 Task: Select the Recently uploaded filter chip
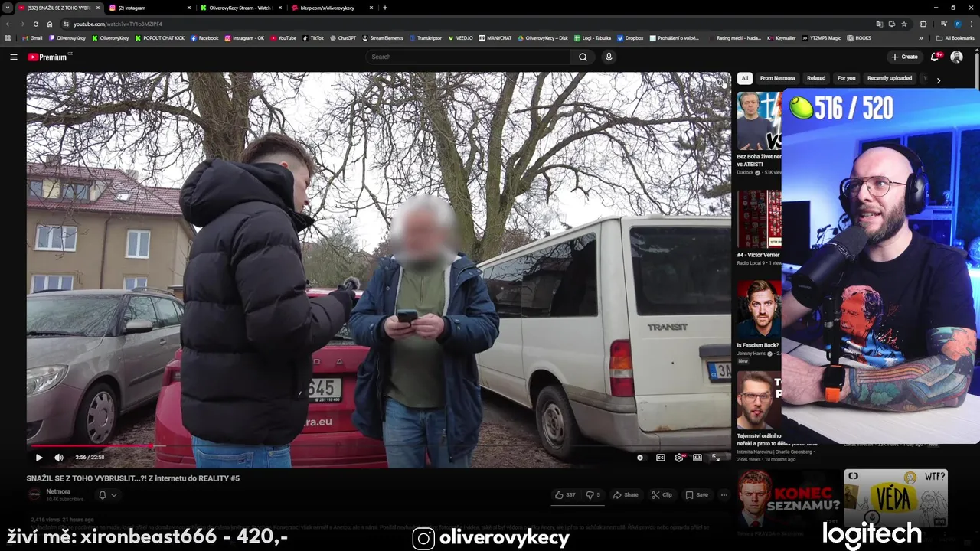(x=890, y=78)
